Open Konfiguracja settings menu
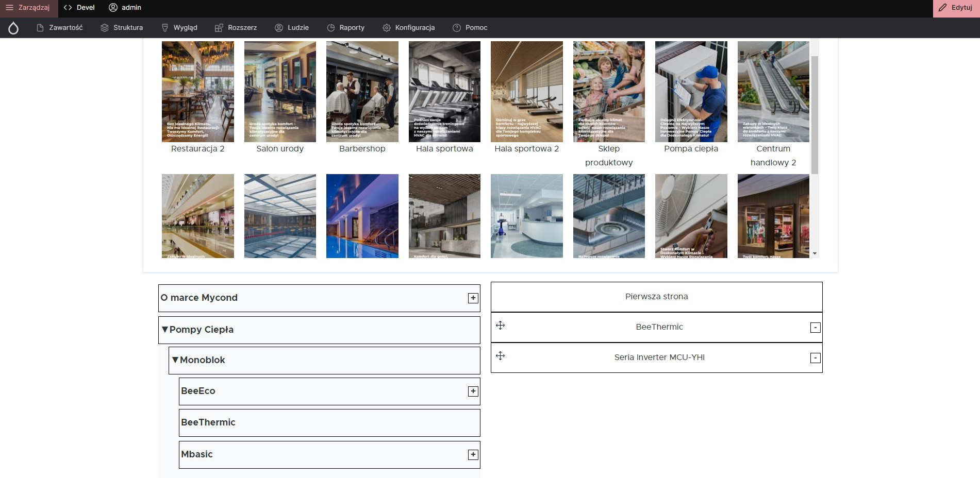980x478 pixels. tap(408, 28)
